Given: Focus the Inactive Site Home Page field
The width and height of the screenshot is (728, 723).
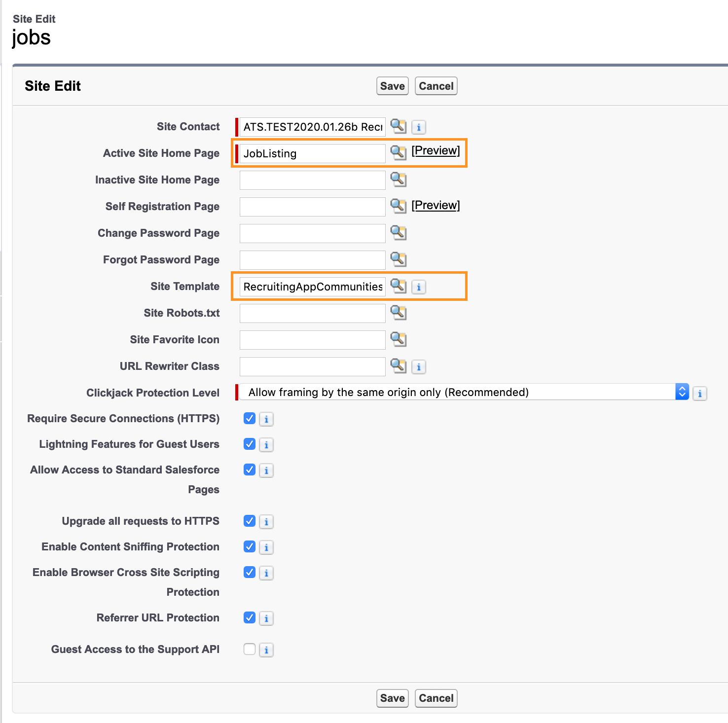Looking at the screenshot, I should tap(312, 180).
